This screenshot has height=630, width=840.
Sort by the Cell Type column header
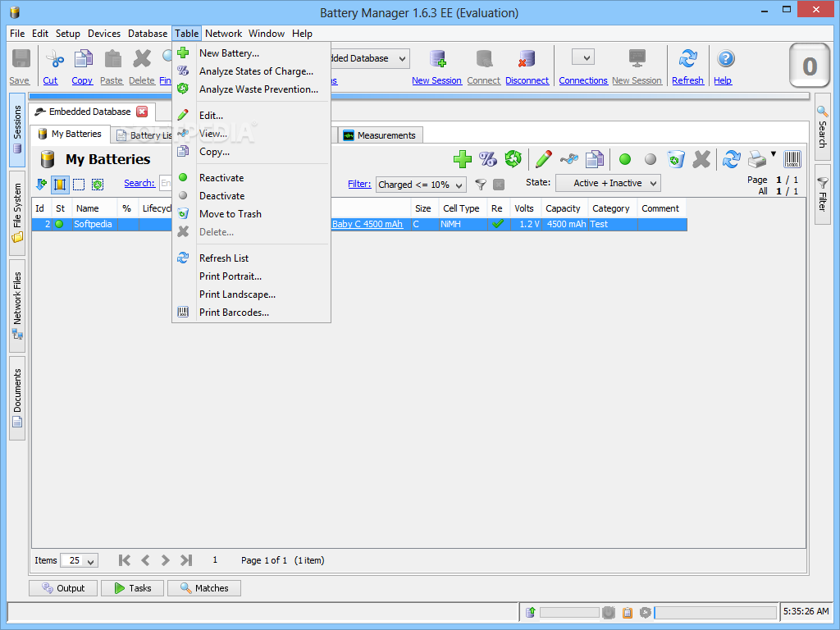pyautogui.click(x=463, y=208)
